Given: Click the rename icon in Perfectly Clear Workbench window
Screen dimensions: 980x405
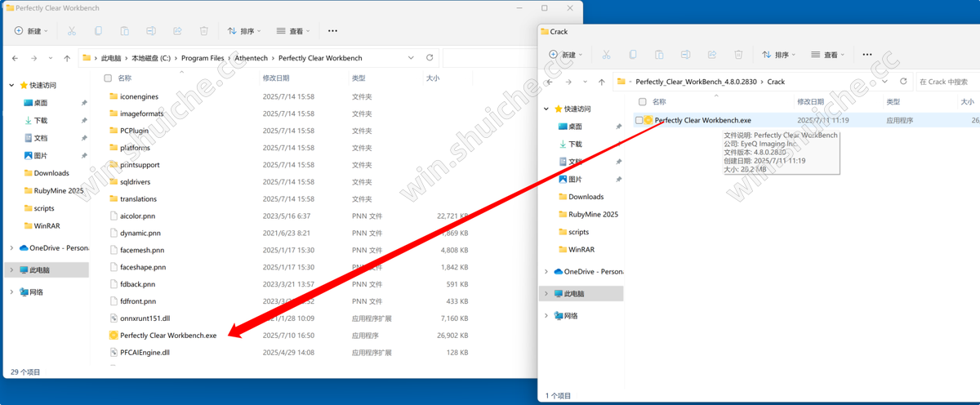Looking at the screenshot, I should tap(151, 31).
